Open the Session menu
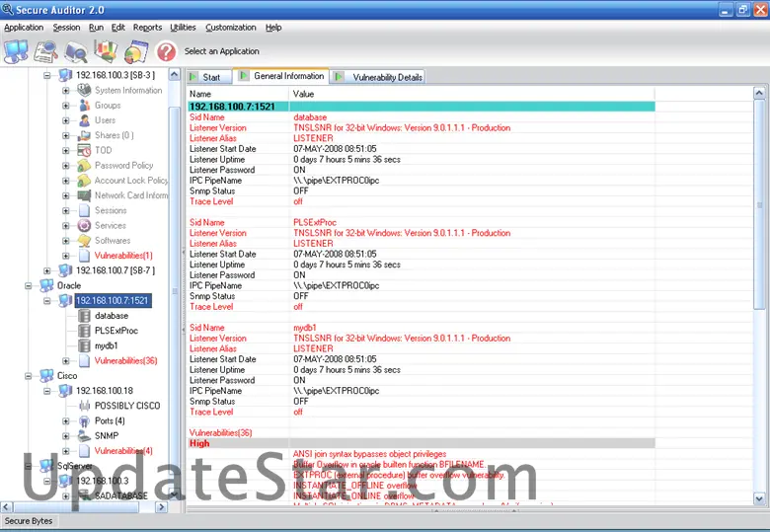770x532 pixels. click(66, 28)
